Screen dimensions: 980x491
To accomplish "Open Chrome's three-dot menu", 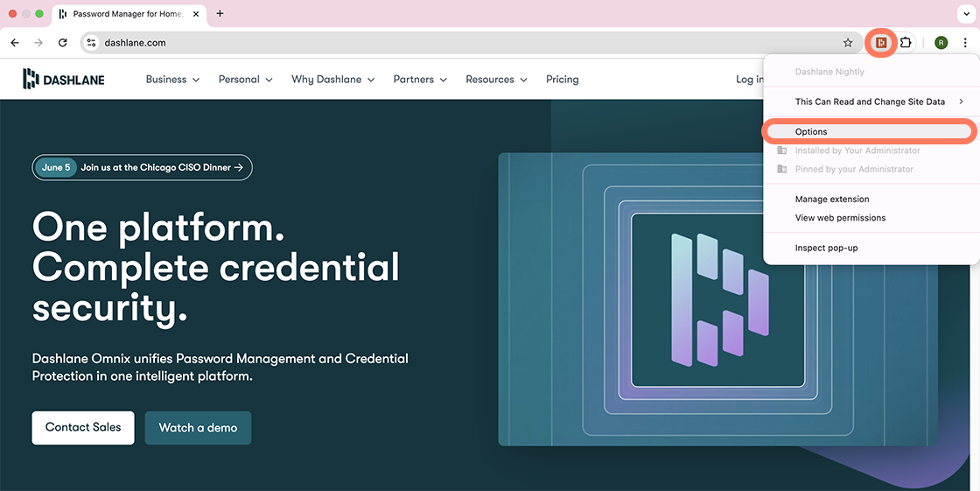I will tap(965, 43).
